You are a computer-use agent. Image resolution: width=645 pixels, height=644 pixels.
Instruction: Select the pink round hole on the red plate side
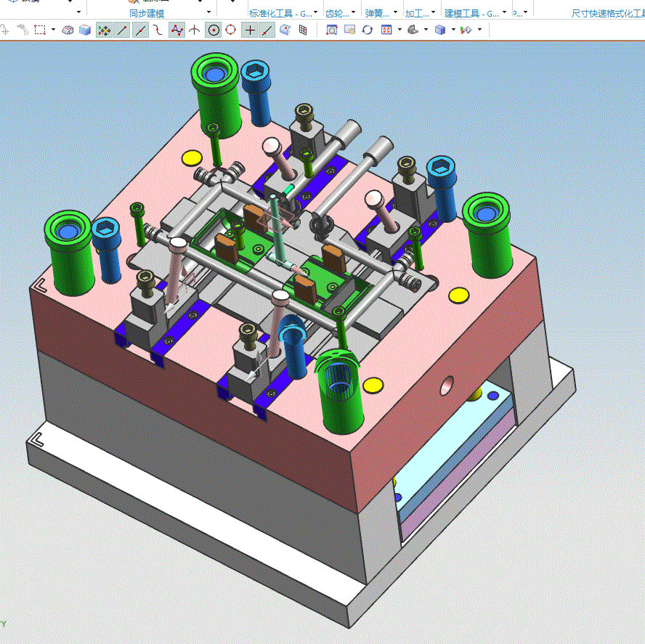(x=446, y=386)
